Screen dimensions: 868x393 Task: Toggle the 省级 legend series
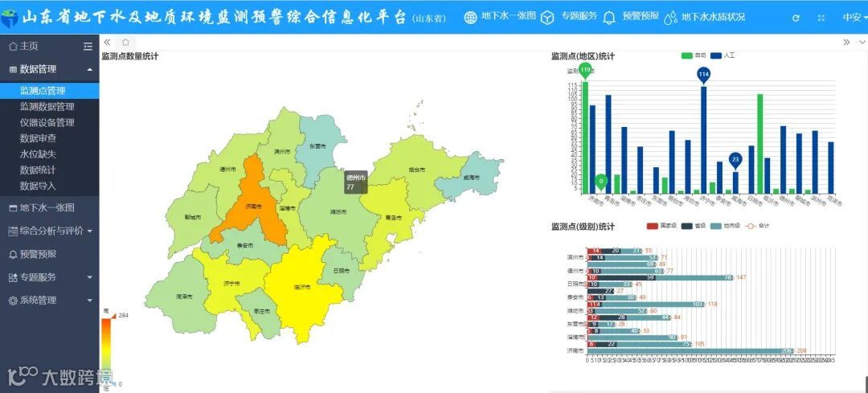[x=694, y=226]
